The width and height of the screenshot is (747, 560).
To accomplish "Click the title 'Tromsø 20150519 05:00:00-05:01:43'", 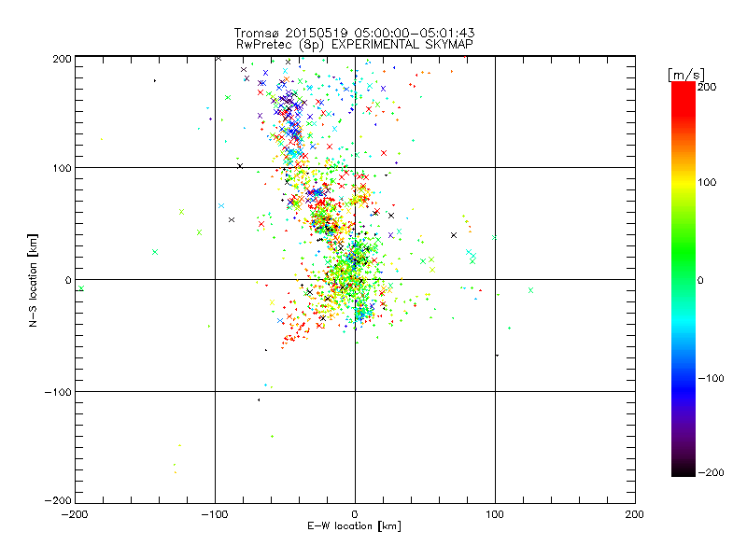I will point(354,33).
